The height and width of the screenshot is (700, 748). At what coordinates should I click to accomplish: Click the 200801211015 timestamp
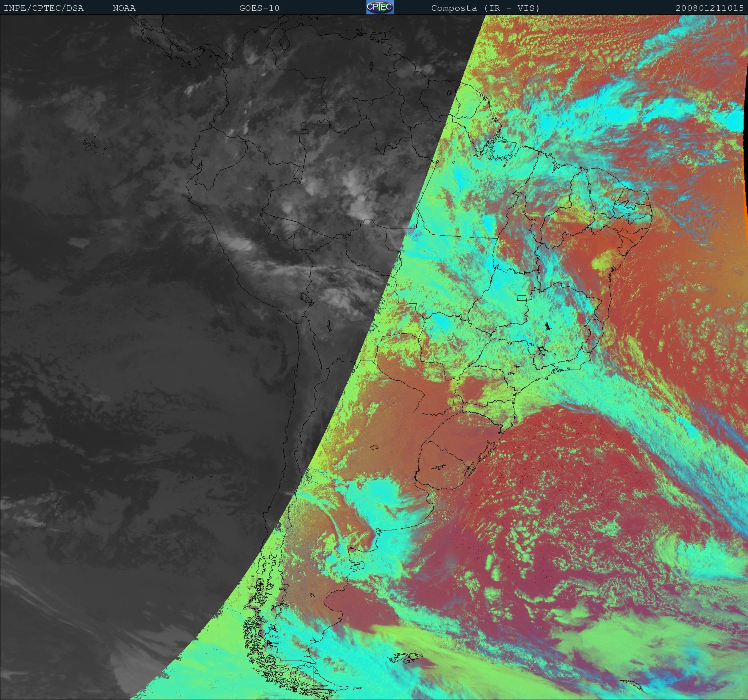[709, 8]
